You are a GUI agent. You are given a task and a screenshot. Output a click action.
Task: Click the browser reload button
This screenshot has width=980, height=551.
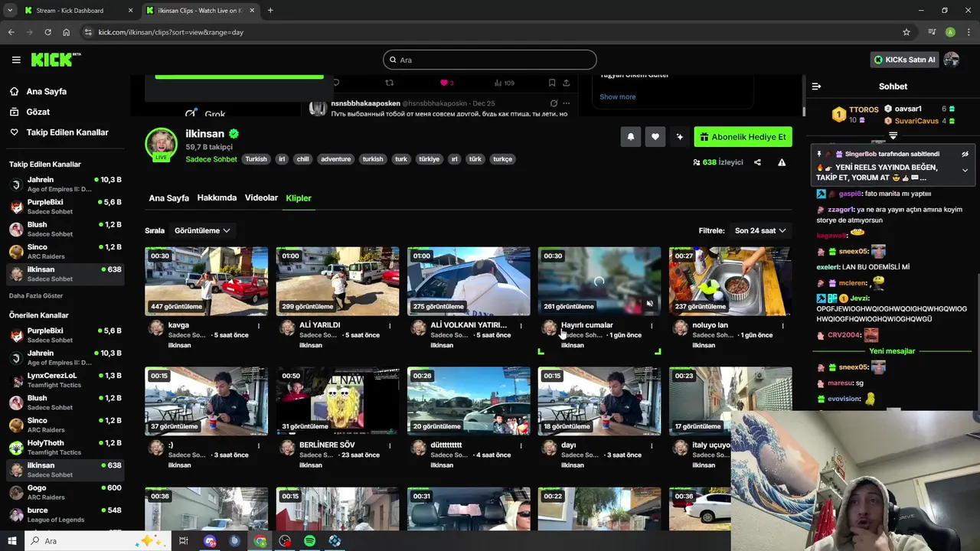pos(47,32)
